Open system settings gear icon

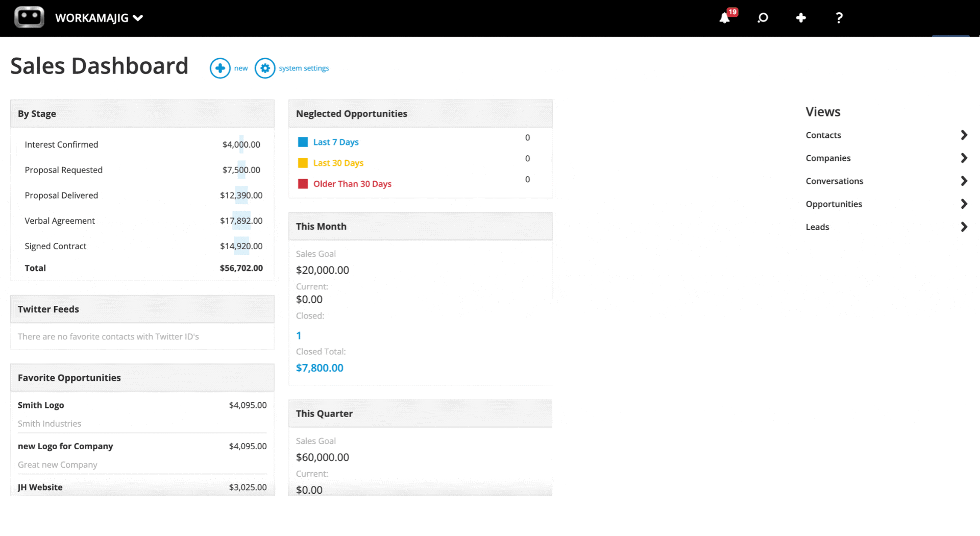pos(265,68)
